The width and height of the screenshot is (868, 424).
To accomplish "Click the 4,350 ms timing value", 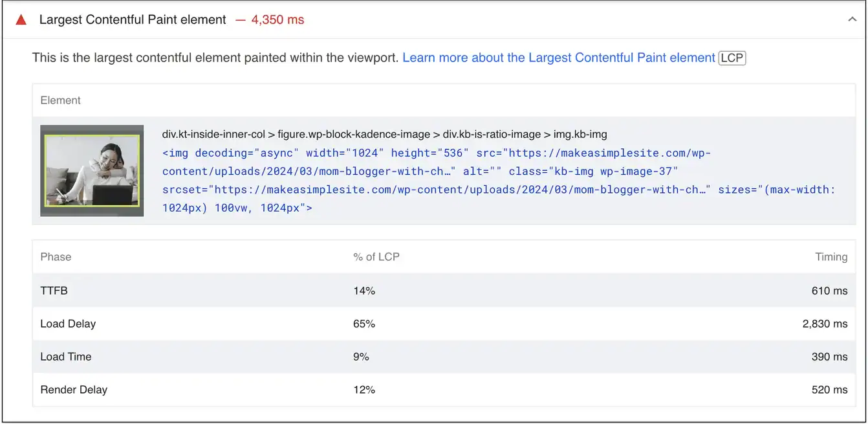I will pyautogui.click(x=277, y=20).
